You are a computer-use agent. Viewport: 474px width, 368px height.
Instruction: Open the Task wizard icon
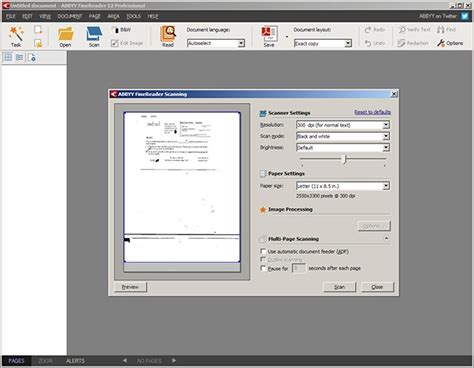(x=16, y=34)
